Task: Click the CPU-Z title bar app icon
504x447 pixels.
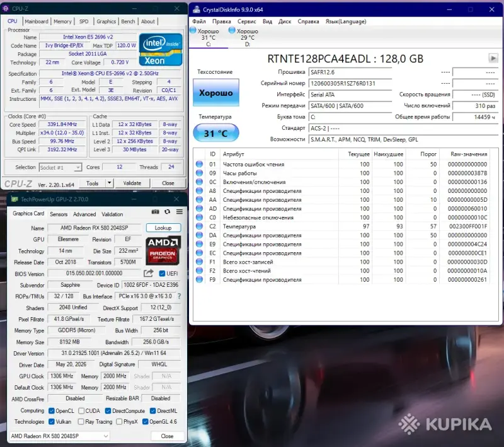Action: coord(6,8)
